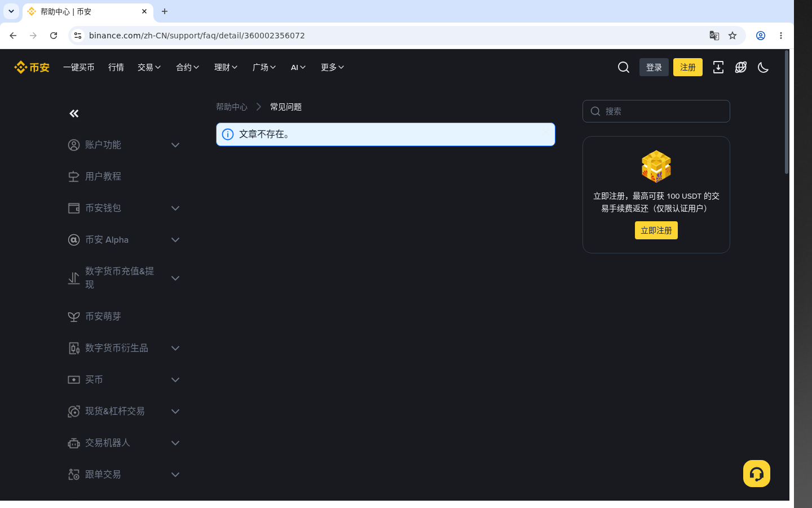Open a new browser tab
Screen dimensions: 812x508
(x=165, y=11)
